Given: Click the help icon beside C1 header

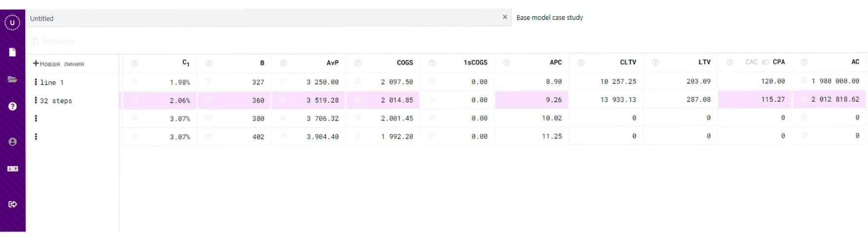Looking at the screenshot, I should (135, 64).
